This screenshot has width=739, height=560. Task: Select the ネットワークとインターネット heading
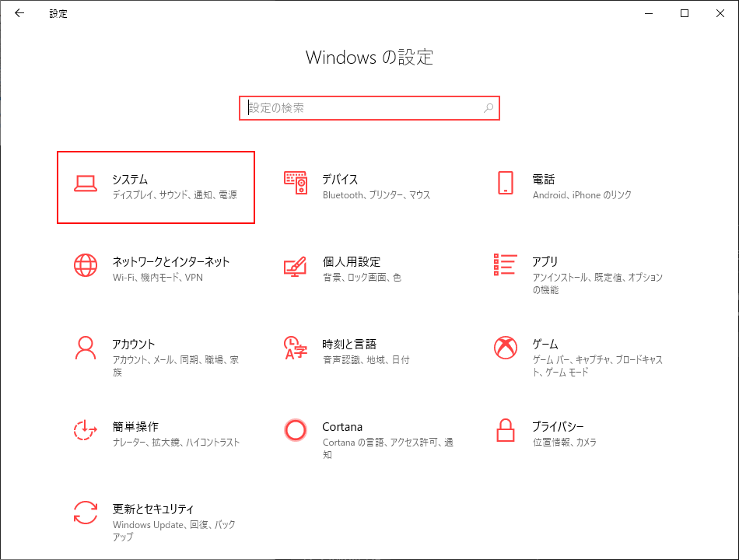(171, 261)
